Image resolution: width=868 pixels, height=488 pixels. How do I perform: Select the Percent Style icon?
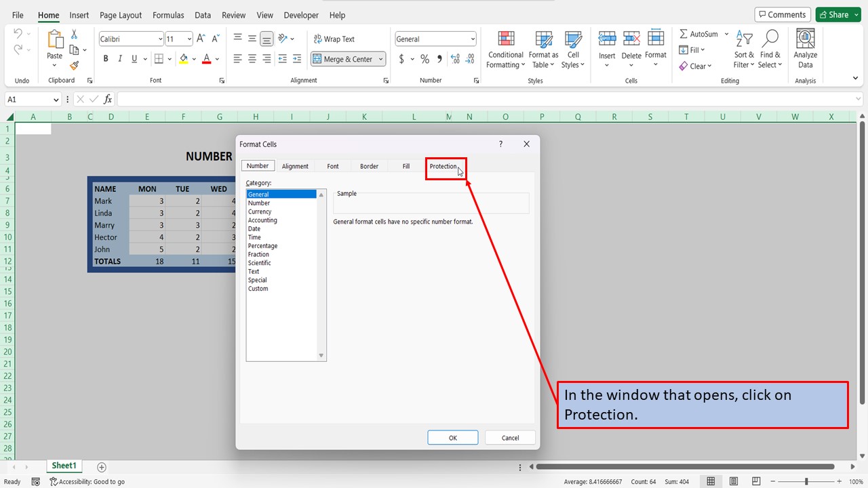[x=424, y=58]
